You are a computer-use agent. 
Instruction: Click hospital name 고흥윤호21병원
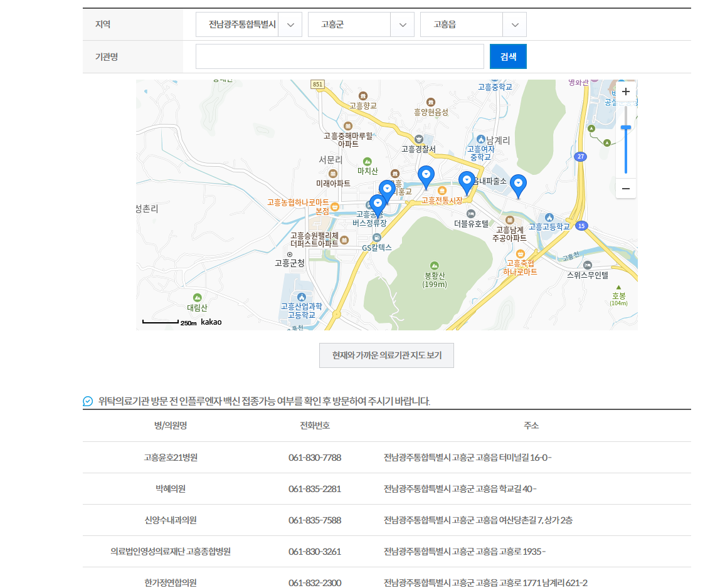coord(171,457)
